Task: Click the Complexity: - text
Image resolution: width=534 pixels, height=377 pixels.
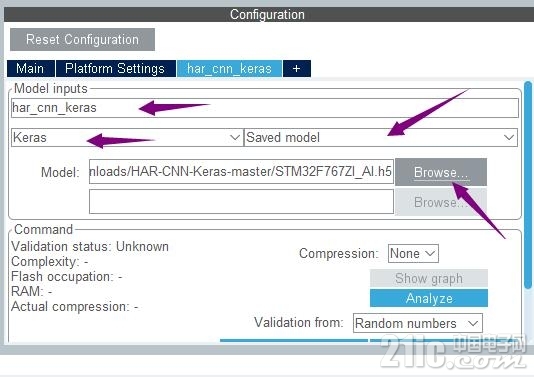Action: (50, 262)
